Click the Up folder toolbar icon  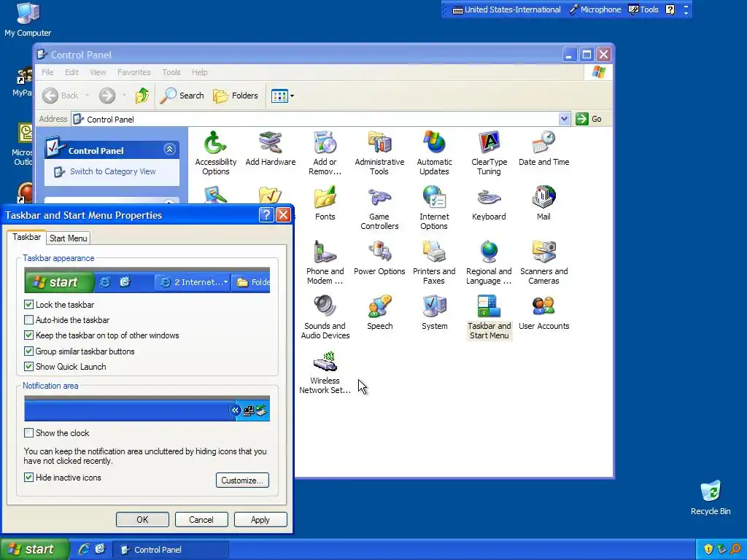click(142, 96)
